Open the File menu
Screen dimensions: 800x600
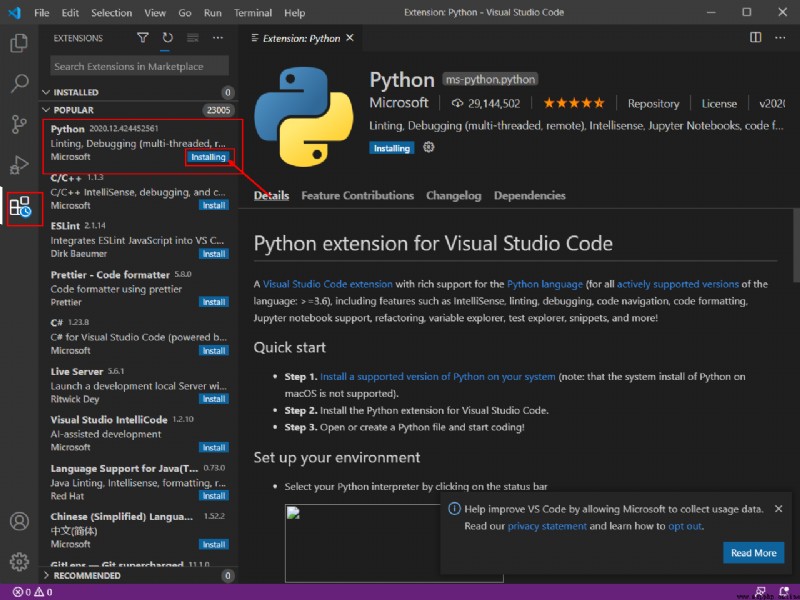[x=42, y=13]
